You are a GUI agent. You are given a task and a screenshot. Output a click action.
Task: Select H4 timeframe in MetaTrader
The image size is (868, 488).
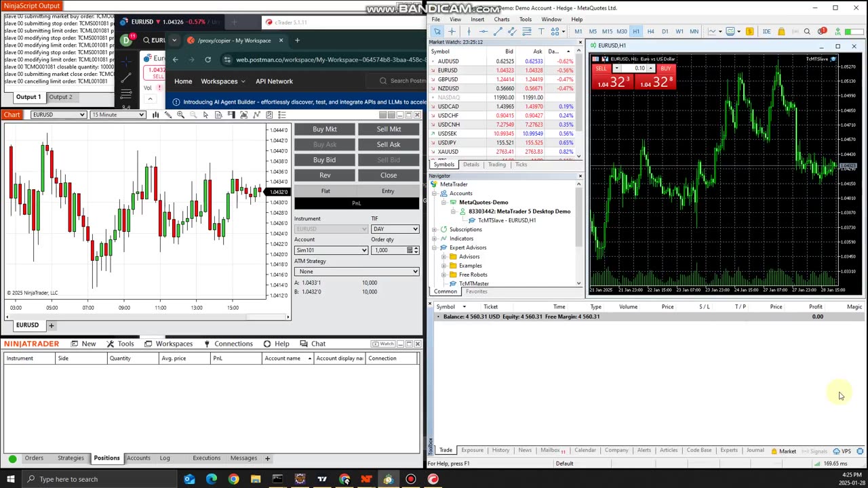651,31
